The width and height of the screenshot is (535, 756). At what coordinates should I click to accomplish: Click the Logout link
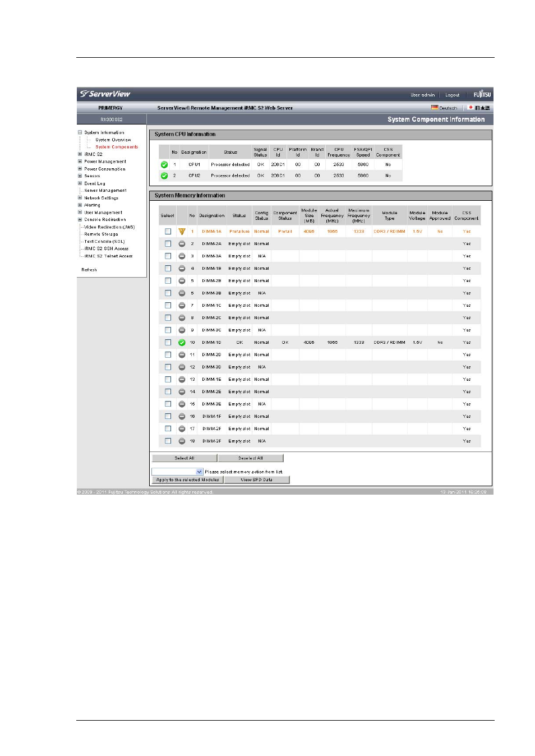pos(453,95)
